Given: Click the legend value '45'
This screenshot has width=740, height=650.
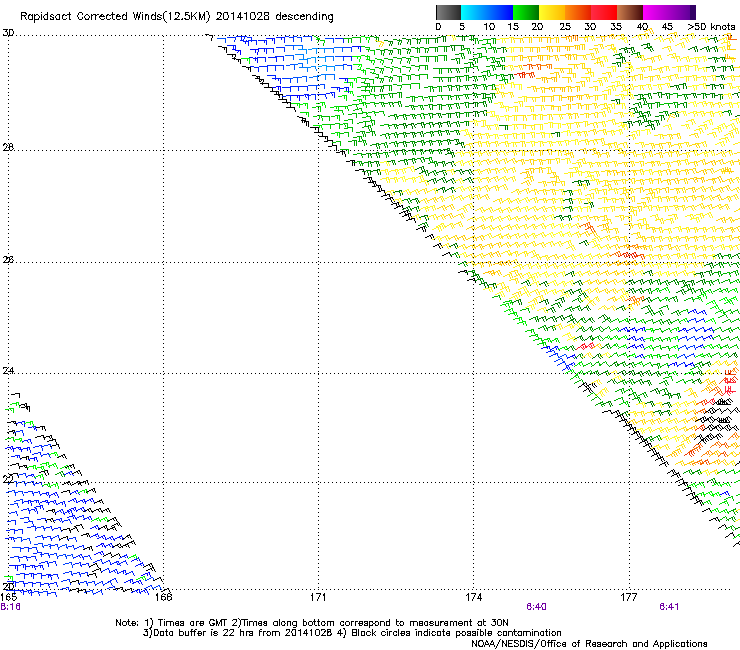Looking at the screenshot, I should (667, 27).
